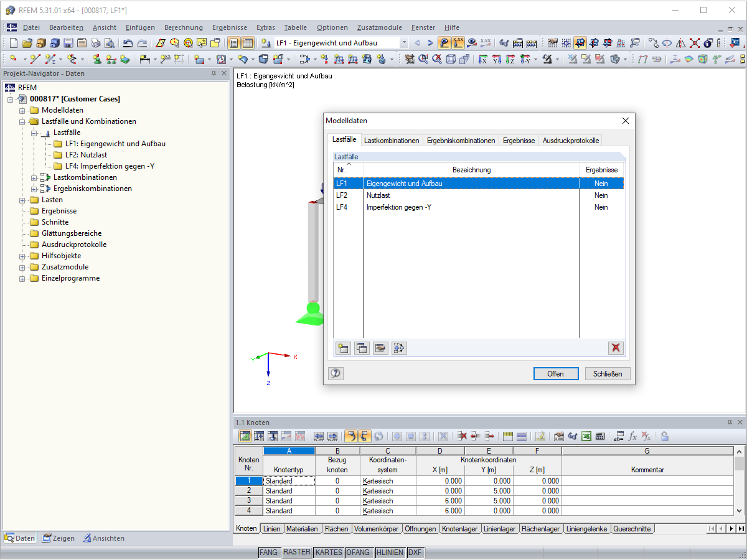Viewport: 747px width, 560px height.
Task: Toggle the OFANG object snap button
Action: (359, 553)
